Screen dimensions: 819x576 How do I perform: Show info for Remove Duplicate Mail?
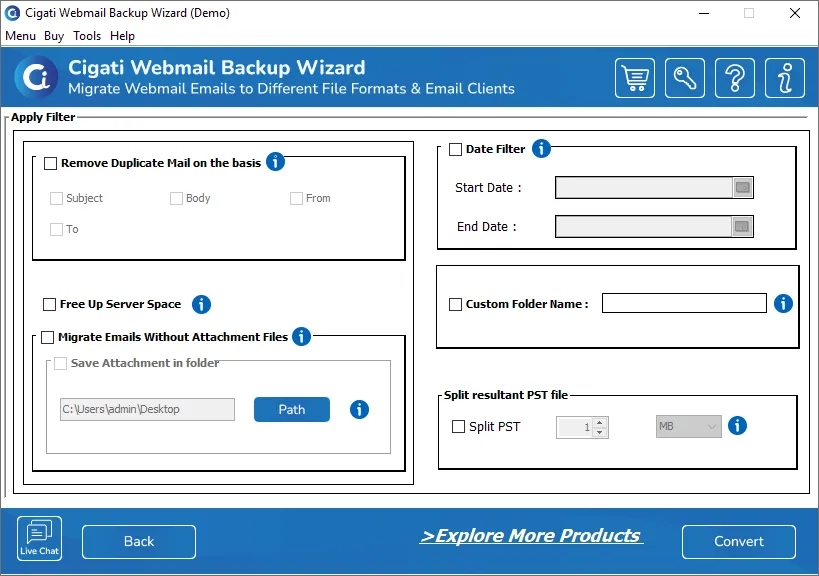275,162
